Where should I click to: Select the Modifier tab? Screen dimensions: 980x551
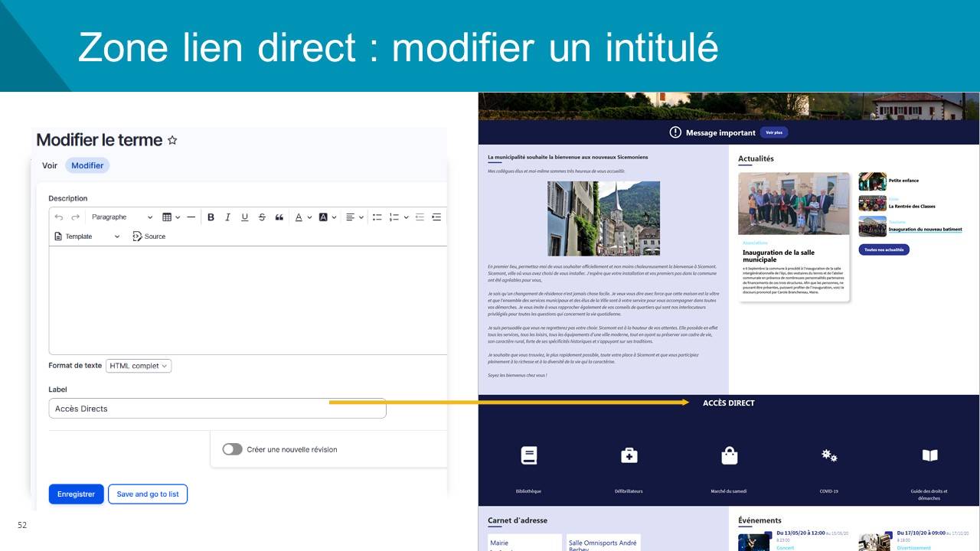(x=87, y=165)
